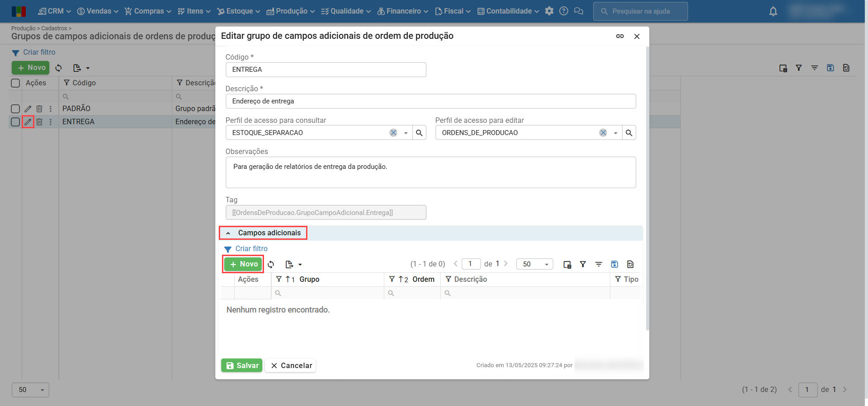Open more actions for ENTREGA row
Viewport: 868px width, 406px height.
[x=51, y=122]
